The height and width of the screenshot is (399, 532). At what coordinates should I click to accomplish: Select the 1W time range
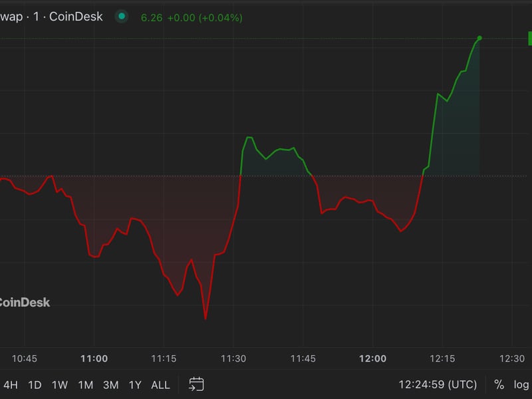tap(60, 384)
